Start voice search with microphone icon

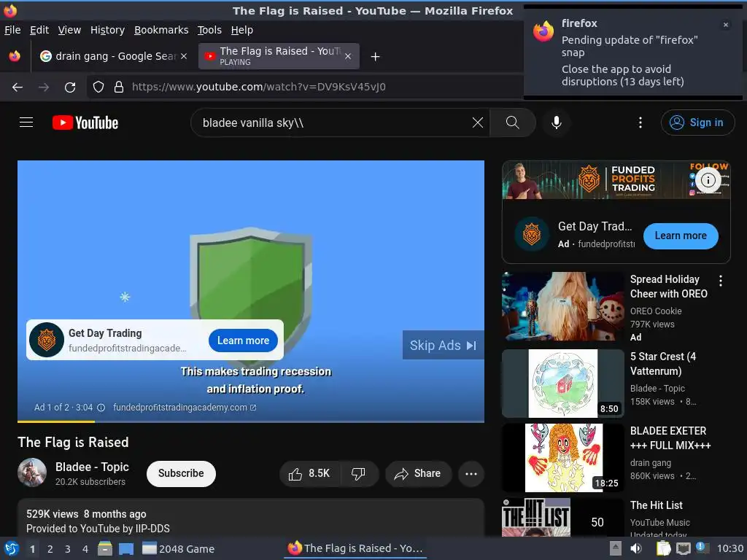tap(556, 122)
